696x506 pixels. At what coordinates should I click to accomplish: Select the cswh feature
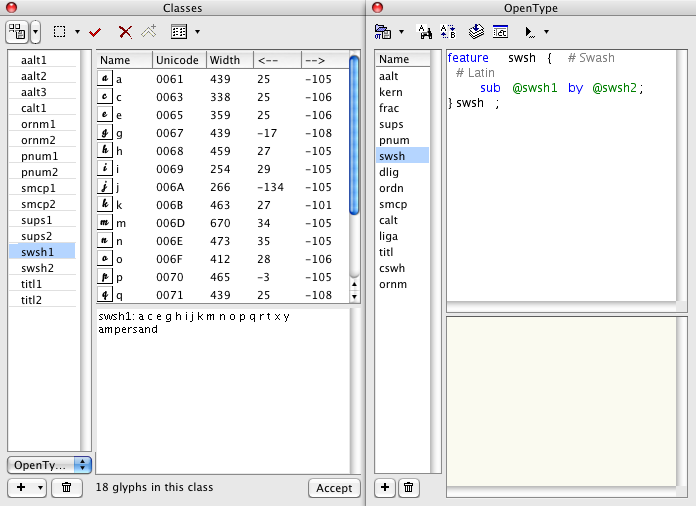coord(402,268)
